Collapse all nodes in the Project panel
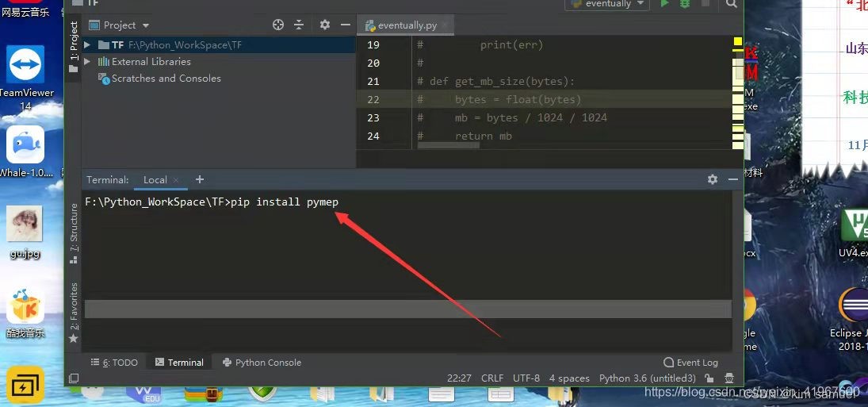The height and width of the screenshot is (407, 868). [x=299, y=25]
